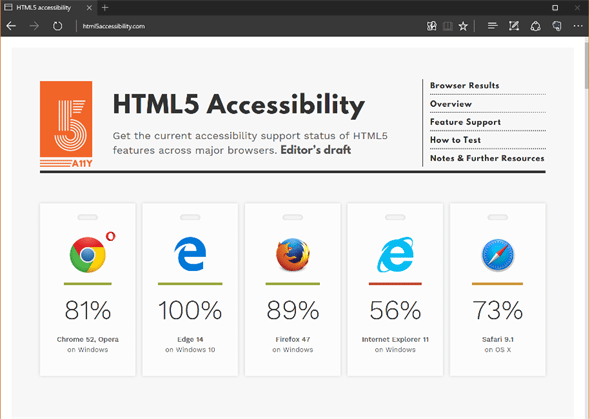Click the Forward navigation arrow
Screen dimensions: 590x419
point(34,26)
